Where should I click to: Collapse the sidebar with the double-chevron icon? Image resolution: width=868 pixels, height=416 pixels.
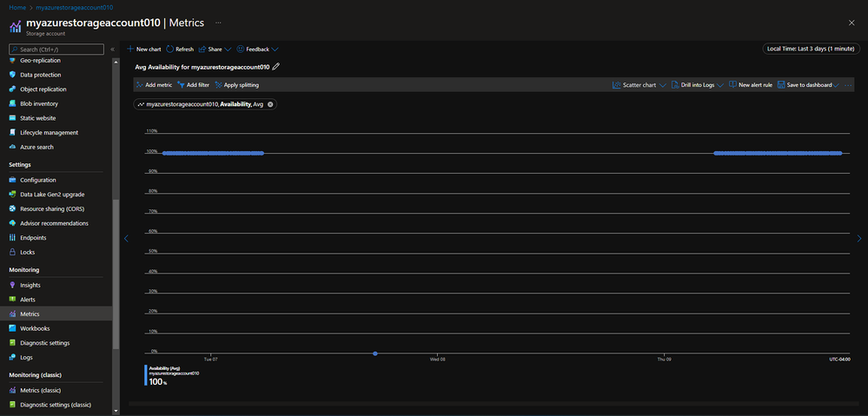click(113, 50)
